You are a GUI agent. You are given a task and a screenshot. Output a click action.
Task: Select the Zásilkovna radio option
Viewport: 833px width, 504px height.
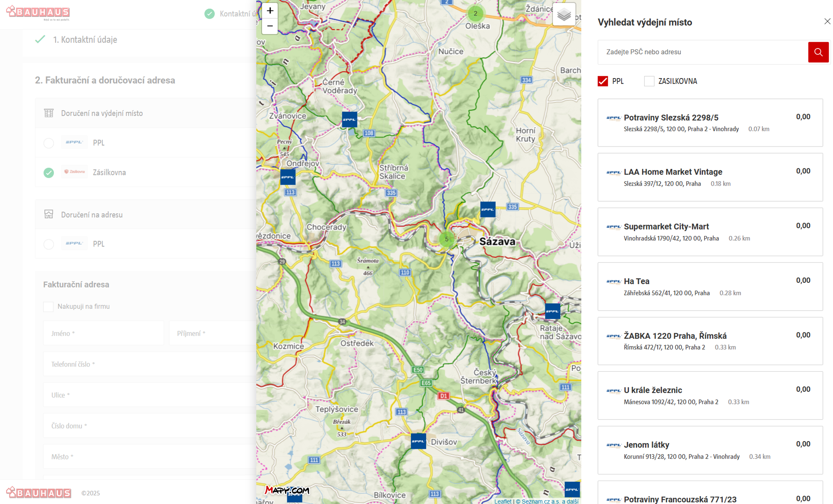coord(49,173)
